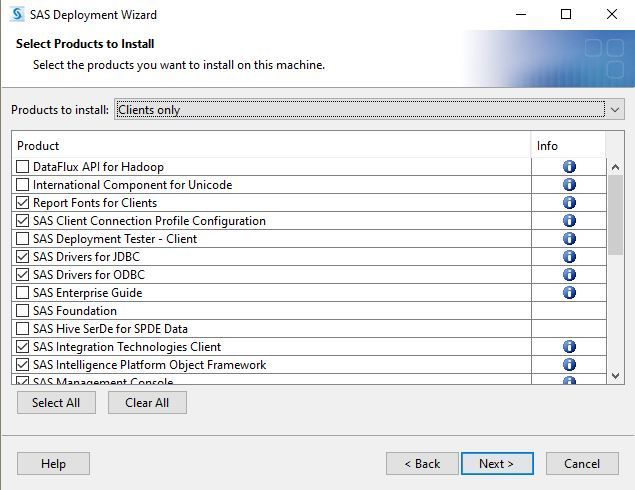Click the SAS Deployment Wizard title bar logo
Image resolution: width=635 pixels, height=490 pixels.
click(17, 14)
